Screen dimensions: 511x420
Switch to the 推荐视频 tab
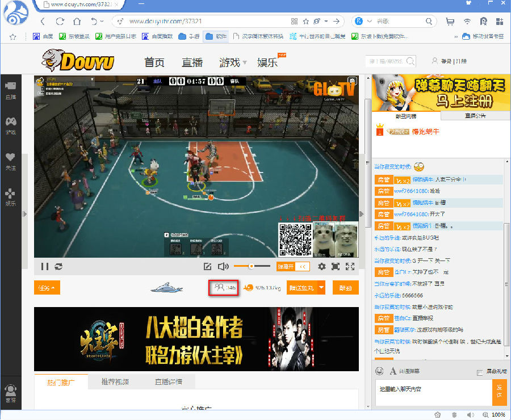pyautogui.click(x=115, y=382)
